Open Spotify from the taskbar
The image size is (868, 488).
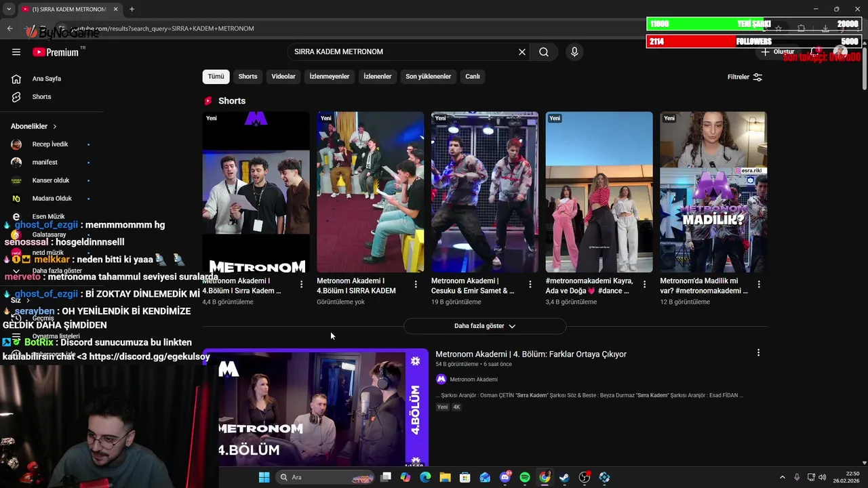[x=525, y=477]
